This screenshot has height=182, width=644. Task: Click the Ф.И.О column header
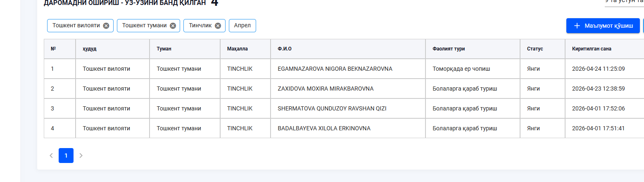point(285,49)
